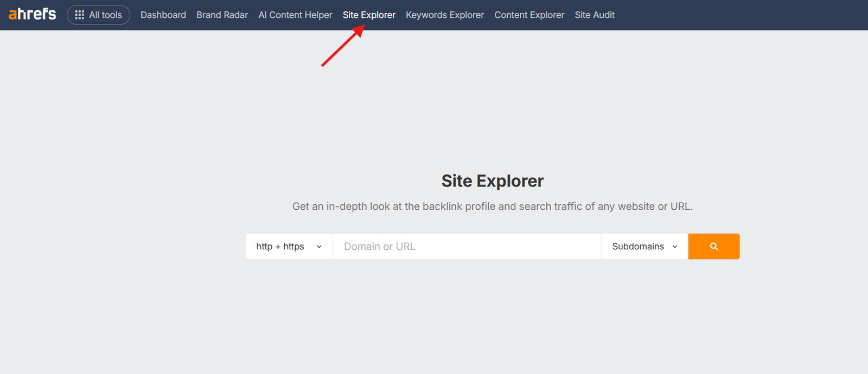Open Brand Radar
The width and height of the screenshot is (868, 374).
click(x=222, y=15)
